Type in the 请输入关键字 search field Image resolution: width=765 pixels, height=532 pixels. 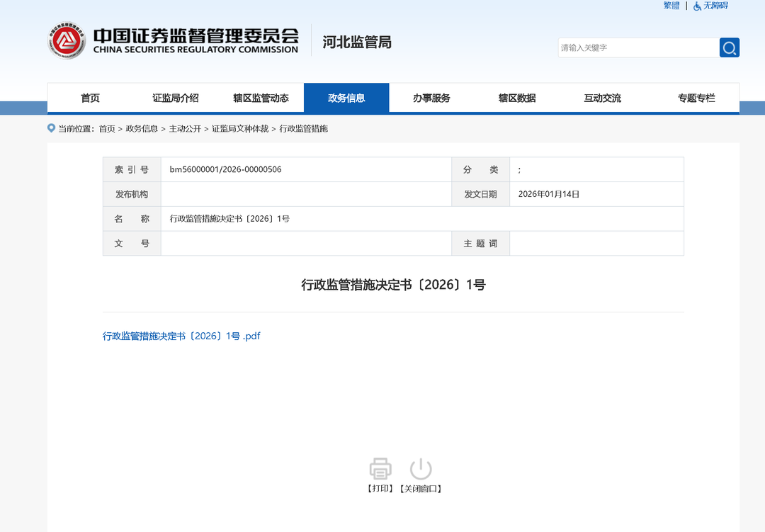click(x=637, y=47)
